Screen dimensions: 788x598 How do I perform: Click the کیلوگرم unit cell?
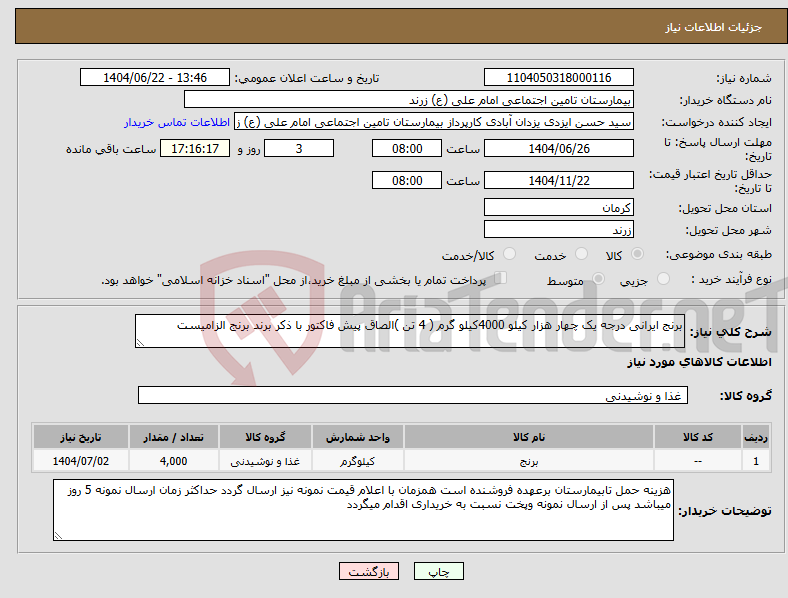point(357,461)
